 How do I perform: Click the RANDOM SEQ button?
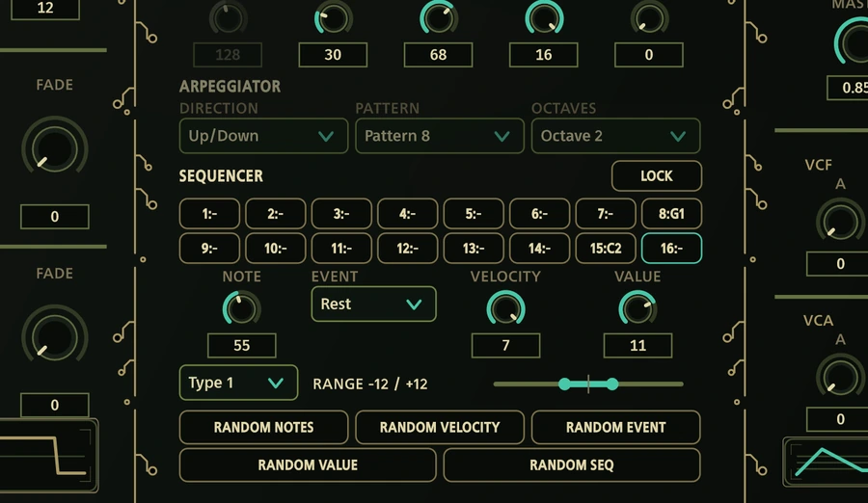coord(572,464)
